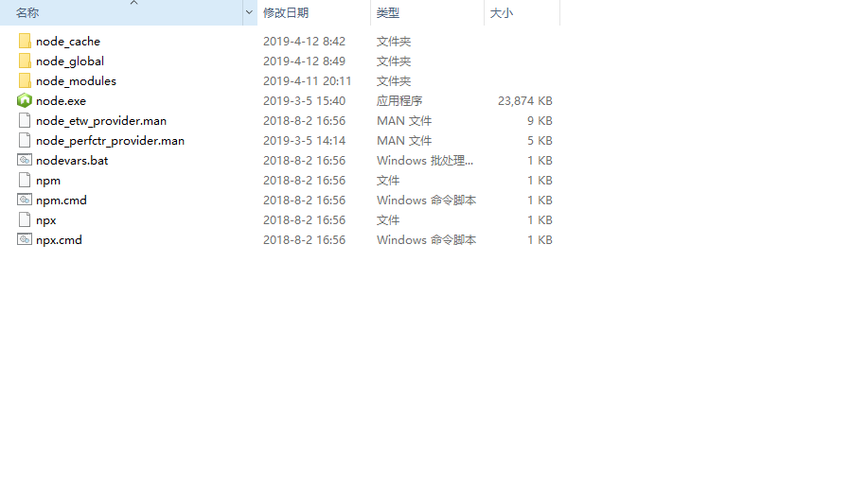Click the 文件 type of the npx row
Screen dimensions: 868x489
click(388, 220)
